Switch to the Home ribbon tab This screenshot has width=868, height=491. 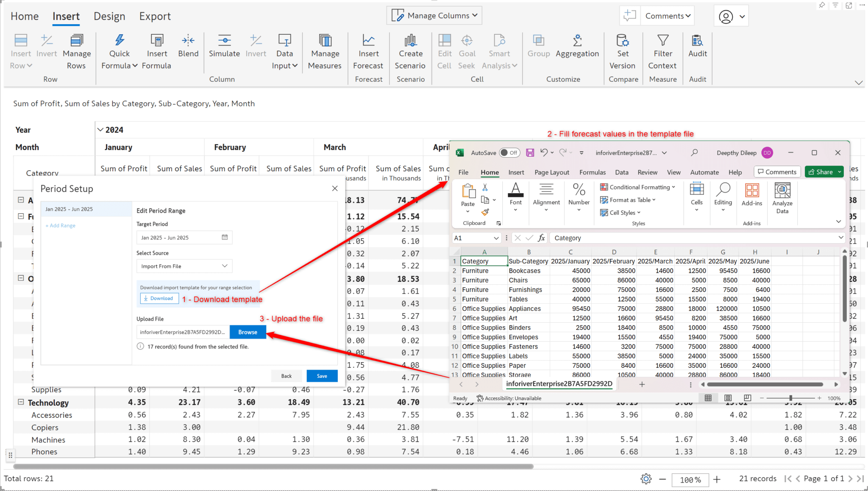pyautogui.click(x=25, y=17)
